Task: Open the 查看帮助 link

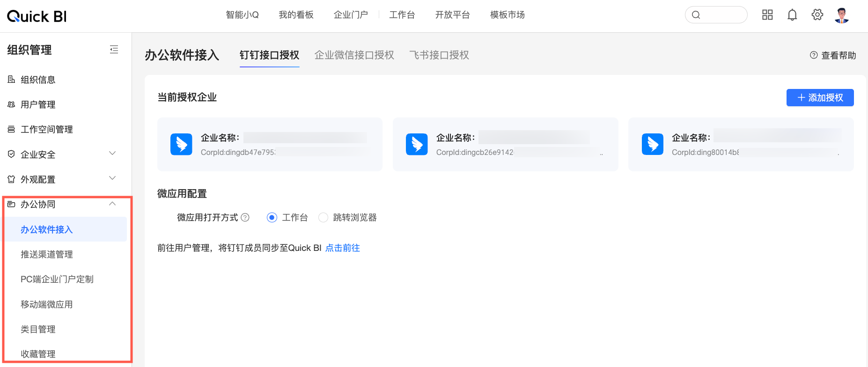Action: (839, 55)
